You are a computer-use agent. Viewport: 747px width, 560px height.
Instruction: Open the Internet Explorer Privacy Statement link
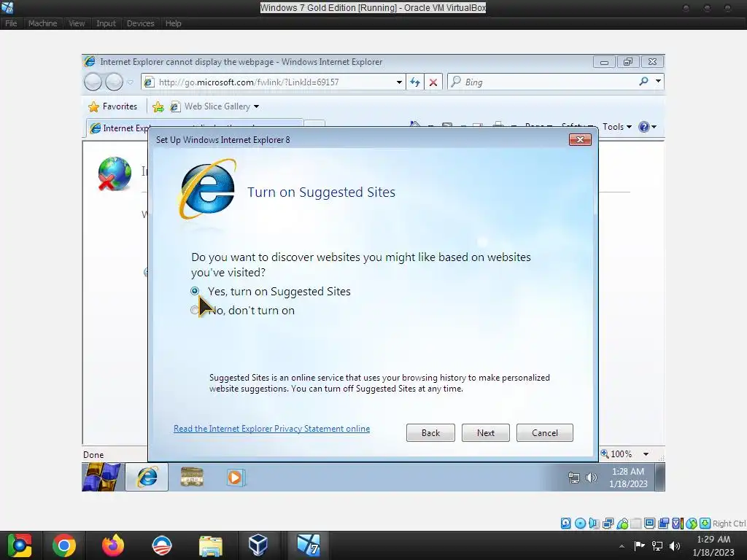click(x=271, y=429)
